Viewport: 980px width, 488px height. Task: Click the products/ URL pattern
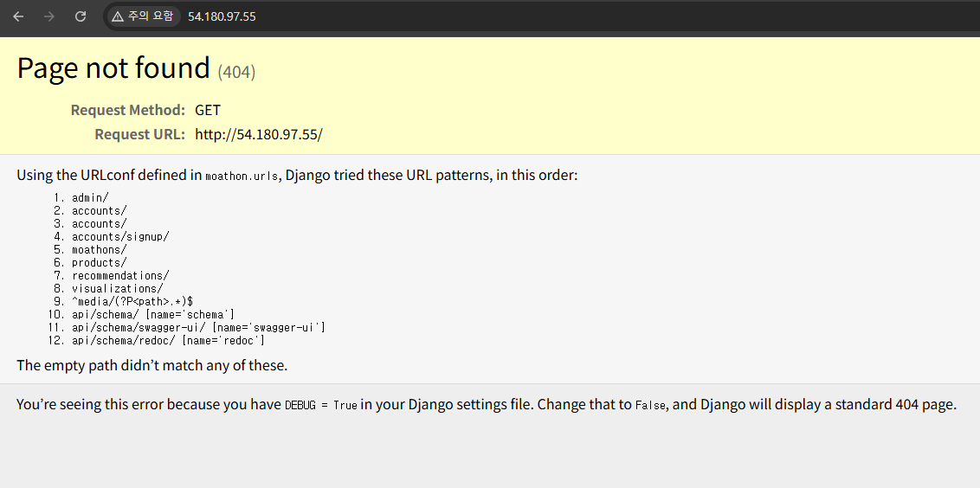pos(99,262)
